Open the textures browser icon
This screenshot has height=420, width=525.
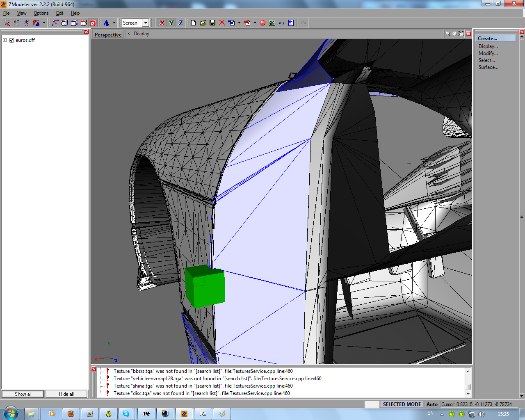[272, 23]
